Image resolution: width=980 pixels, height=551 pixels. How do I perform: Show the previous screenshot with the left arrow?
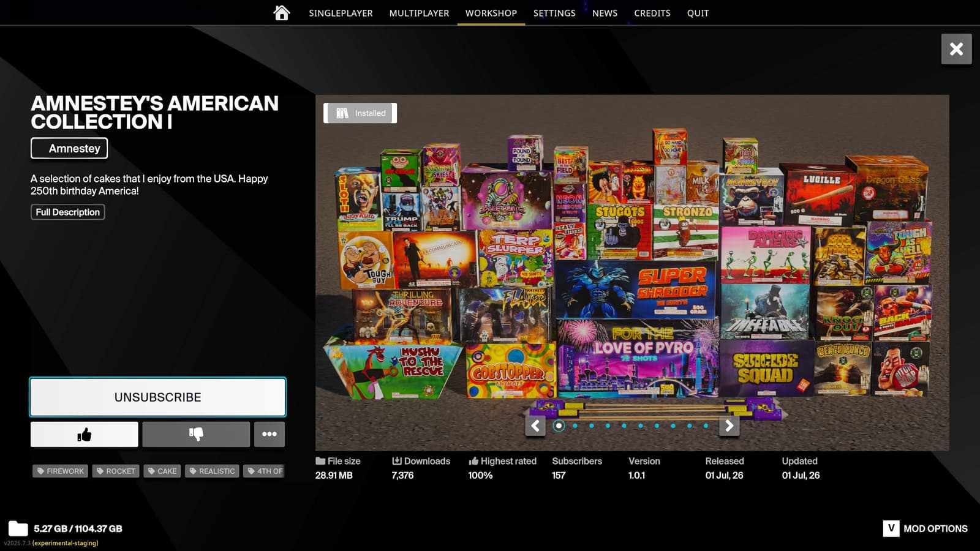point(535,425)
